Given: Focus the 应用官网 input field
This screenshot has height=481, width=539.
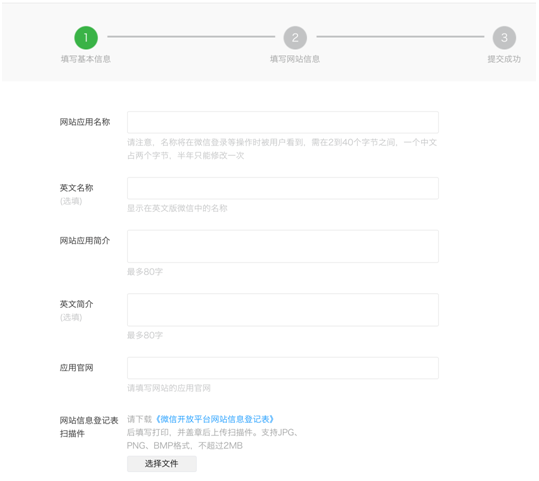Looking at the screenshot, I should (x=283, y=368).
